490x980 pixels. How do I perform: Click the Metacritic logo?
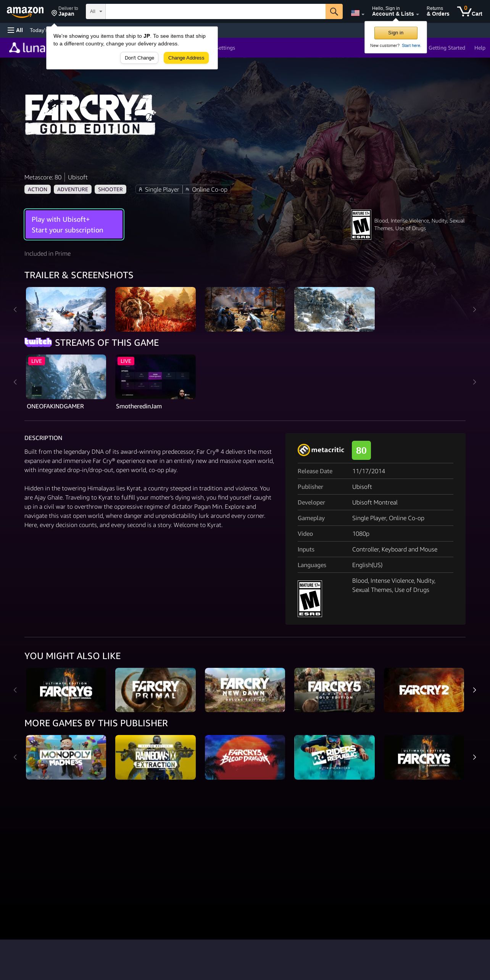tap(321, 450)
